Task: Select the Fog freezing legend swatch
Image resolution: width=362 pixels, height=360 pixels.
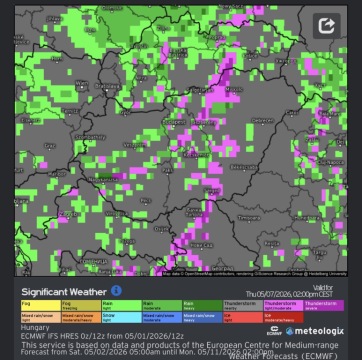Action: [81, 305]
